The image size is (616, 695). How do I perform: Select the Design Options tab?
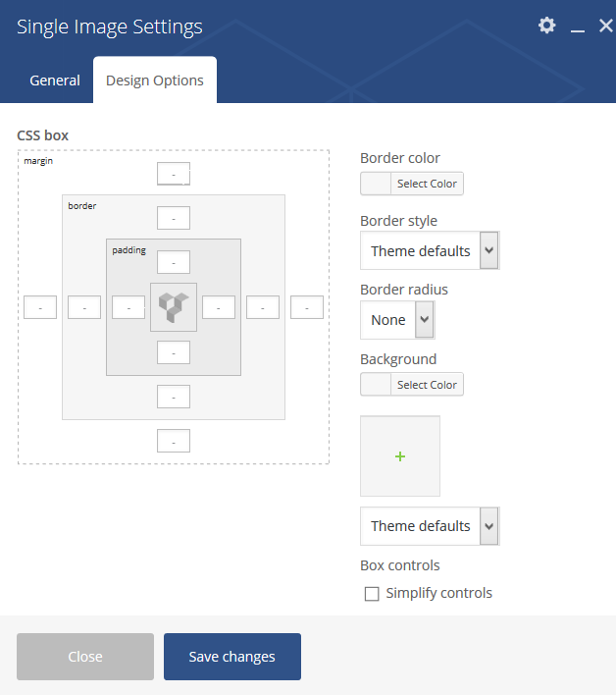pos(155,80)
